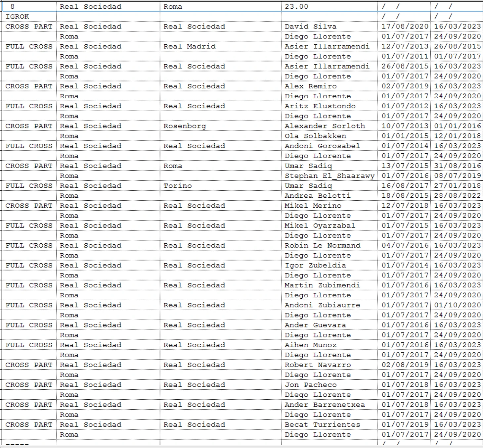Select player 'Ander Guevara'
The width and height of the screenshot is (483, 448).
click(x=315, y=325)
